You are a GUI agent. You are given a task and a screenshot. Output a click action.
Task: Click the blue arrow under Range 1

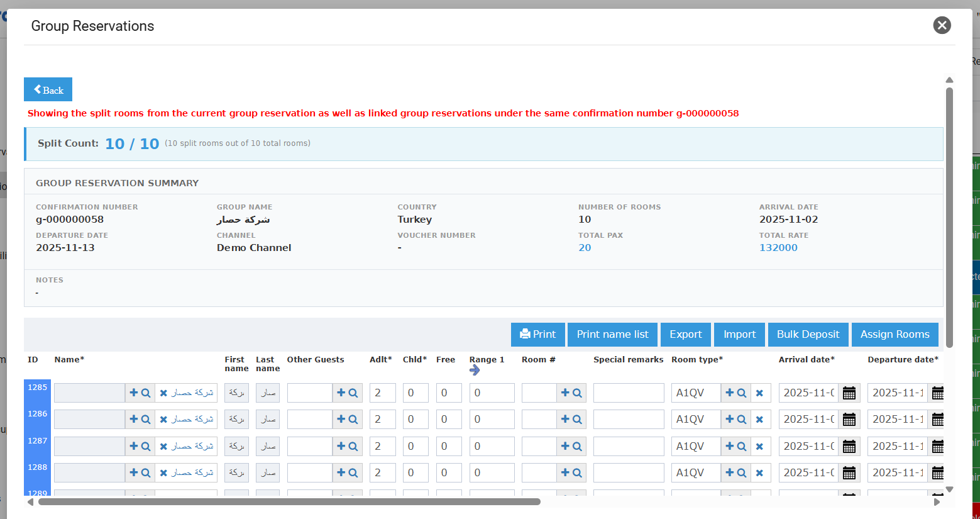point(475,370)
